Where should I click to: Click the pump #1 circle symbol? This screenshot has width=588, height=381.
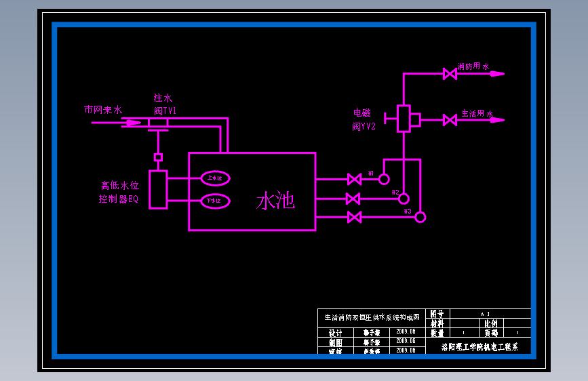click(x=384, y=179)
